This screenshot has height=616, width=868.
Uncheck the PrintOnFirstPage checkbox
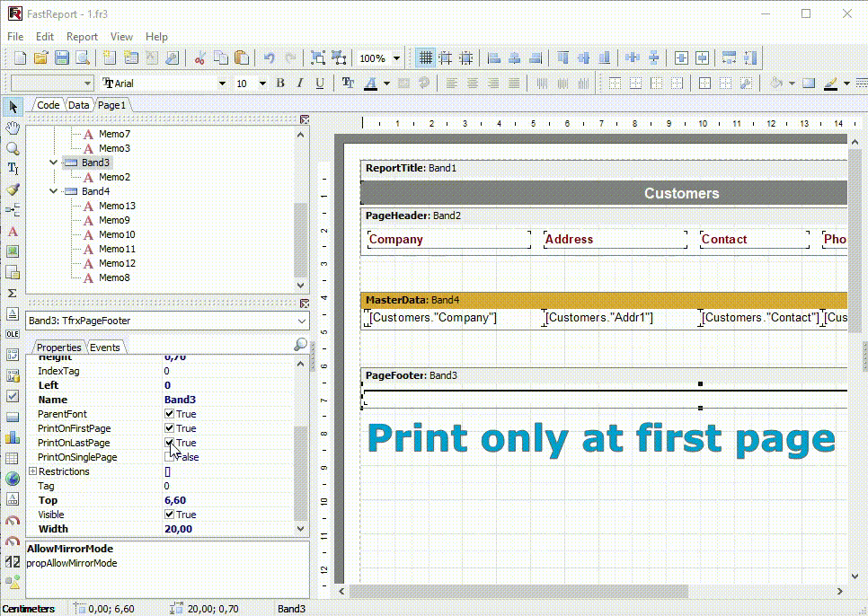click(x=169, y=428)
